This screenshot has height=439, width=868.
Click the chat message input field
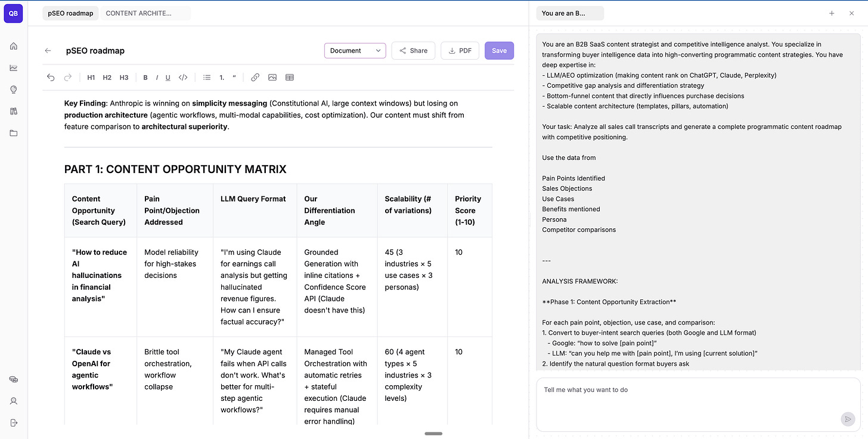click(x=698, y=404)
